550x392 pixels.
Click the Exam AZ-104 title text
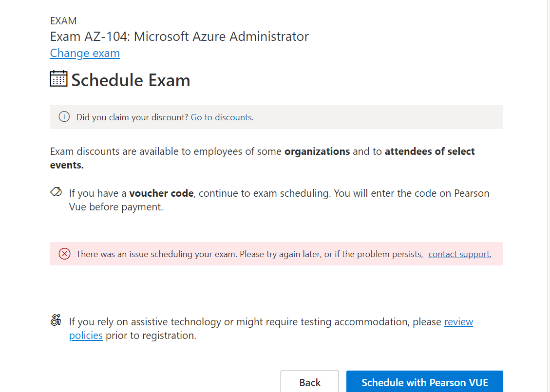coord(179,37)
